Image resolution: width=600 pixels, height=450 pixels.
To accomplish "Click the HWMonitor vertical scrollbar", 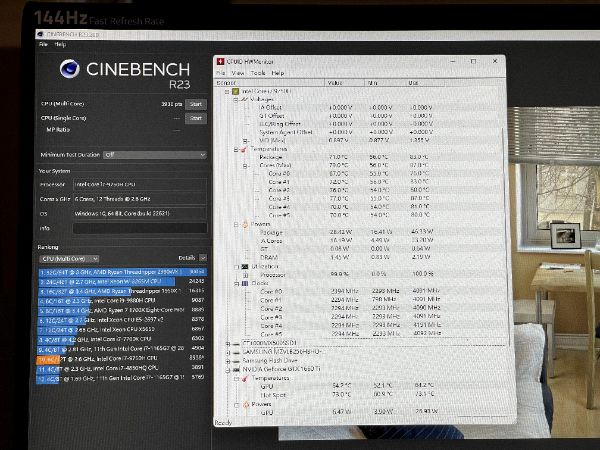I will coord(504,237).
